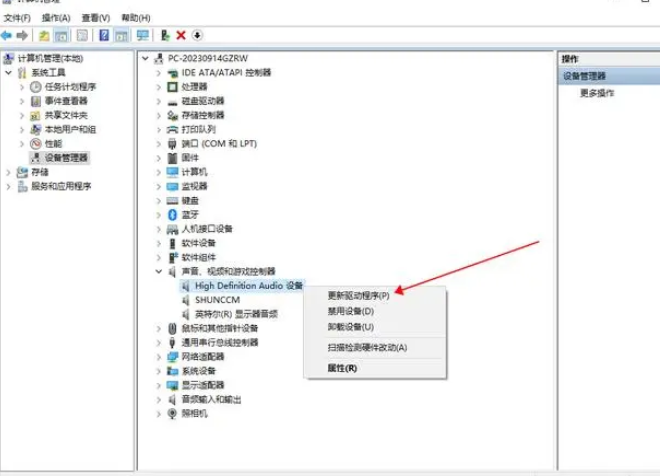Screen dimensions: 660x476
Task: Click the 照相机 camera icon
Action: click(x=172, y=413)
